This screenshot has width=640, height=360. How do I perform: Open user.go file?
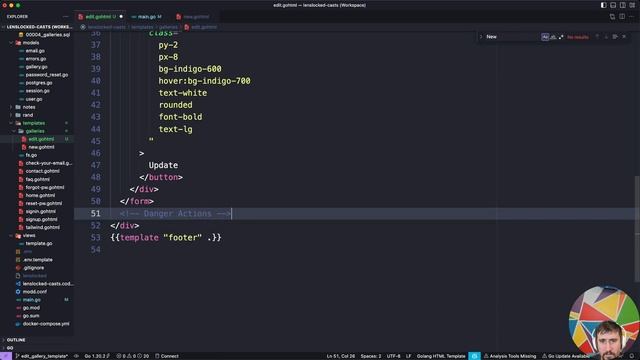34,99
